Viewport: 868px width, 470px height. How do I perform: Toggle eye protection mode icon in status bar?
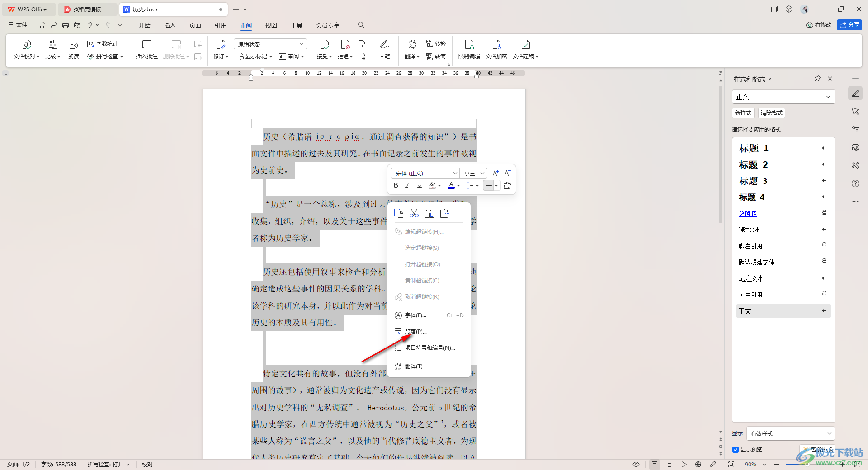636,465
